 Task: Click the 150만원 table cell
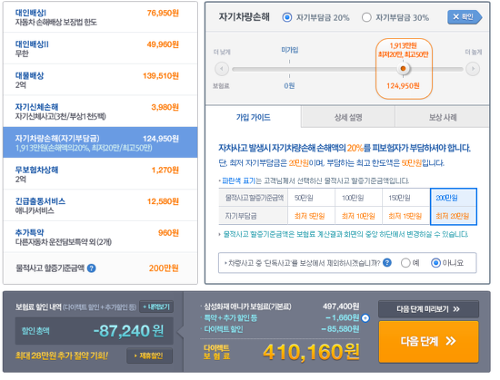pyautogui.click(x=406, y=198)
